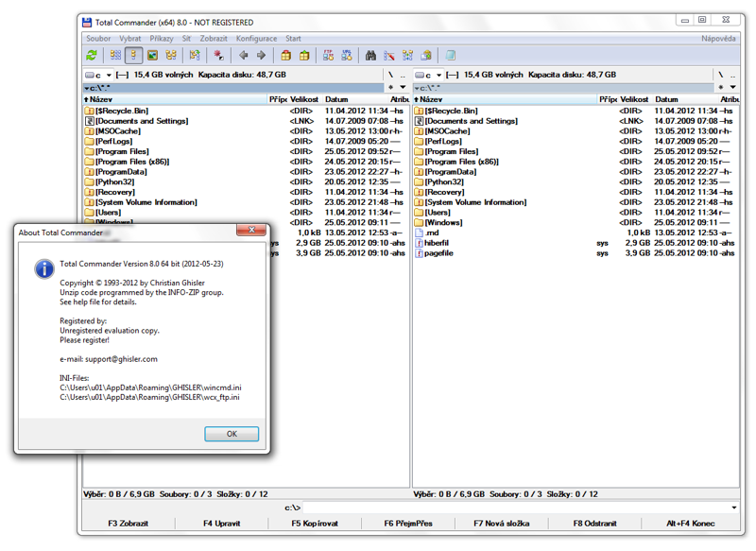Image resolution: width=756 pixels, height=551 pixels.
Task: Select [Windows] folder in the right panel
Action: 443,222
